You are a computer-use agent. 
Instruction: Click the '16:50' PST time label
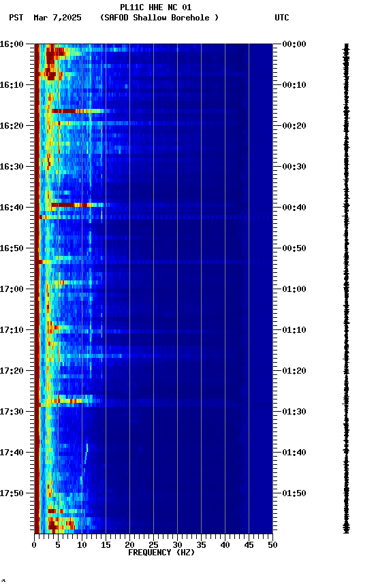(12, 248)
